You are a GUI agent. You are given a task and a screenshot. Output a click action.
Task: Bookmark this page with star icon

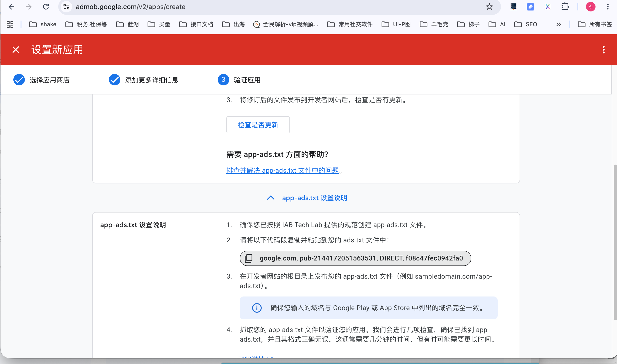[489, 7]
